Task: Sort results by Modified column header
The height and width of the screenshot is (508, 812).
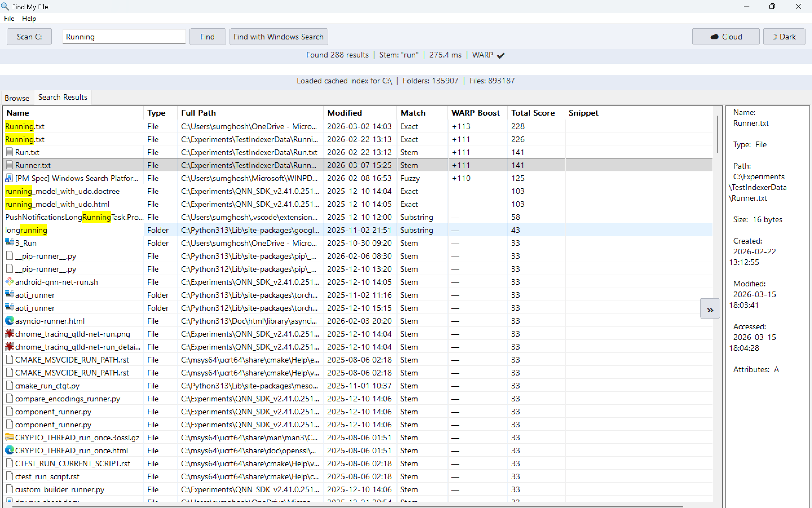Action: pyautogui.click(x=344, y=113)
